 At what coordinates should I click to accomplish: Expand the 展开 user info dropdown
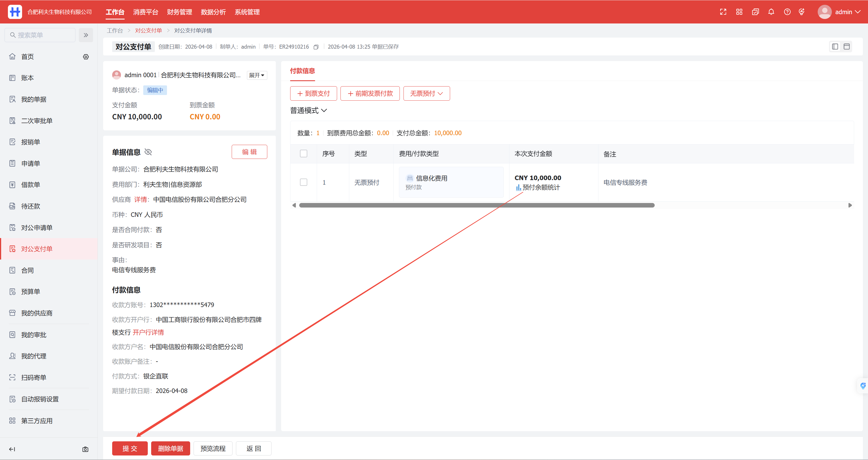point(257,75)
